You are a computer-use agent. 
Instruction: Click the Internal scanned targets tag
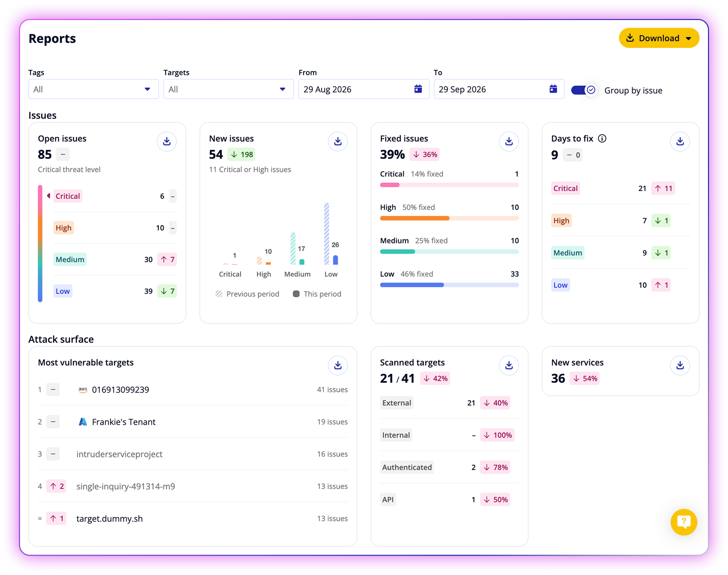point(396,435)
